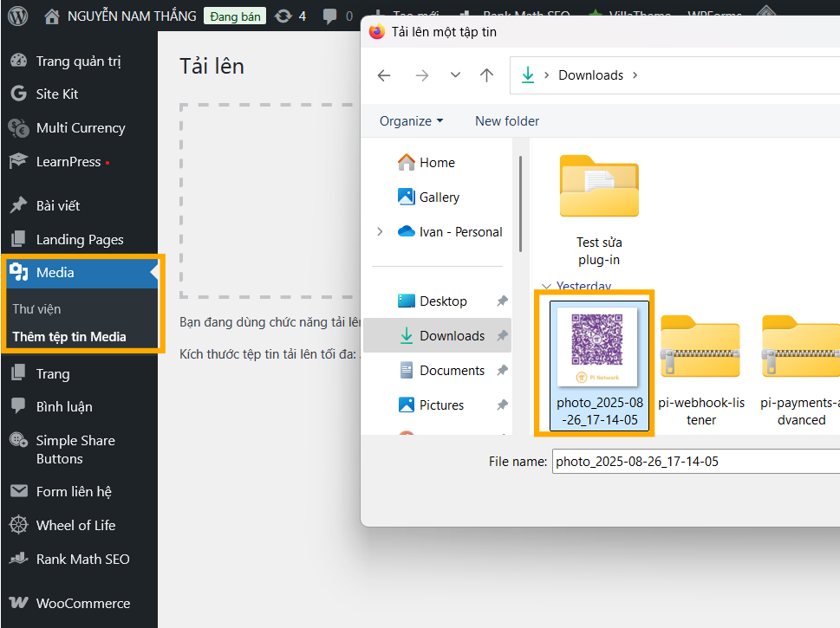Select Desktop quick access folder
Screen dimensions: 840x628
coord(437,301)
